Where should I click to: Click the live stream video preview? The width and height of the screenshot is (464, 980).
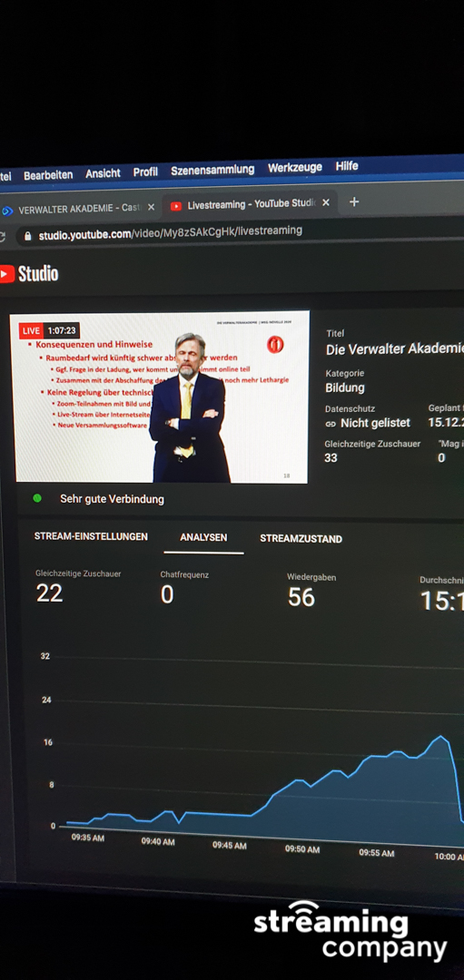pos(162,397)
